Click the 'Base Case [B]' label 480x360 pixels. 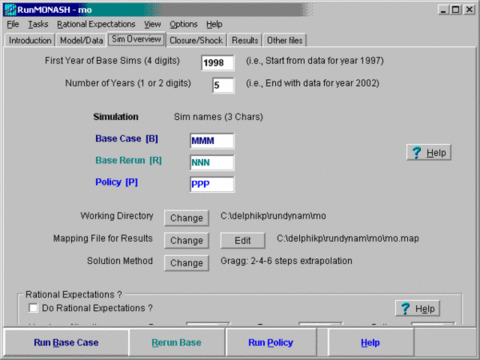point(127,139)
